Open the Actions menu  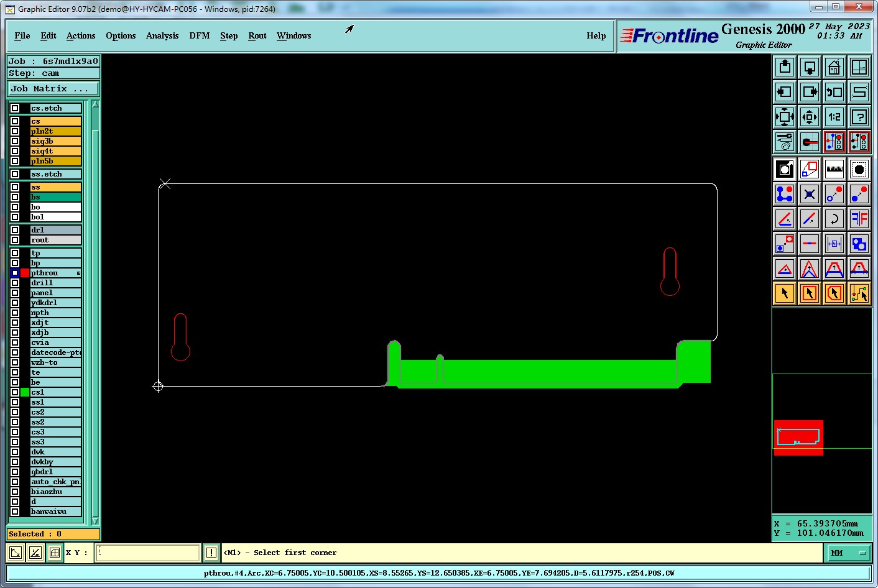[x=81, y=36]
